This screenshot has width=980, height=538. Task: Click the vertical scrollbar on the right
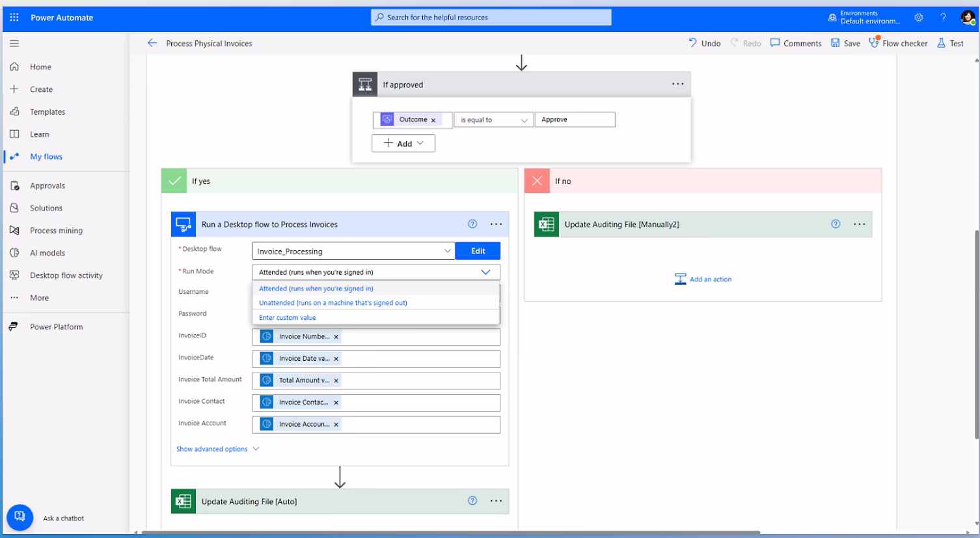(x=976, y=333)
